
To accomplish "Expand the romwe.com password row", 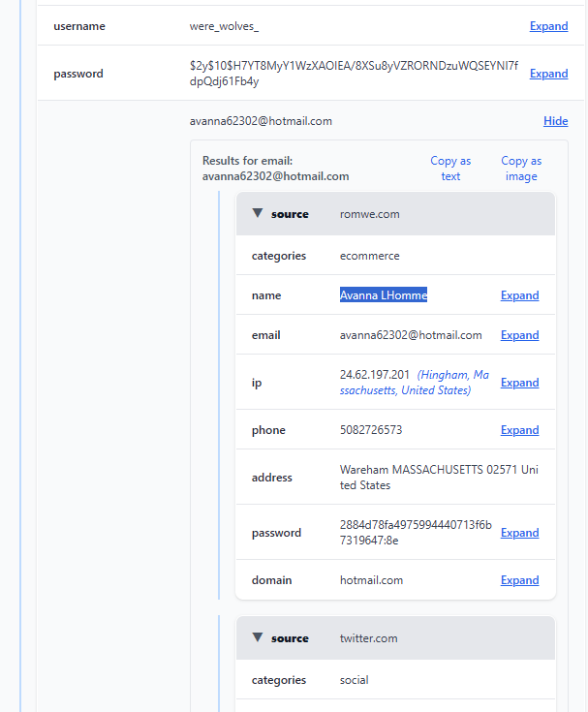I will tap(519, 533).
